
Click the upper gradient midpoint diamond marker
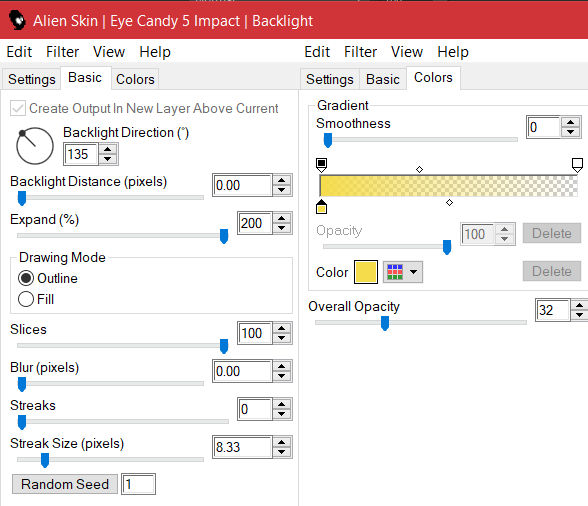[420, 170]
